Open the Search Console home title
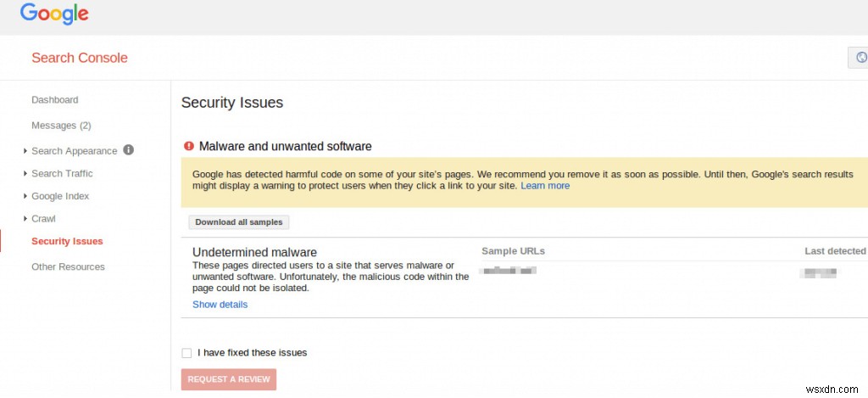 pyautogui.click(x=80, y=58)
